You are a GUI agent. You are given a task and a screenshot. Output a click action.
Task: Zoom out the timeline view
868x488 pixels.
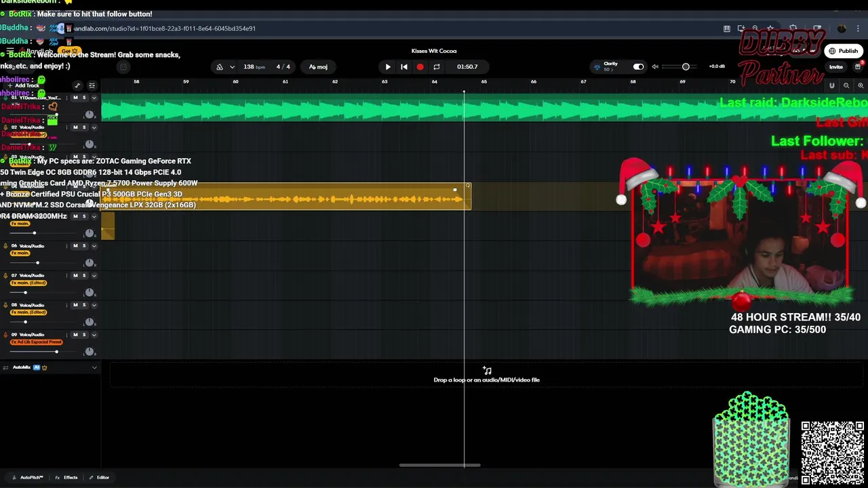(x=846, y=85)
